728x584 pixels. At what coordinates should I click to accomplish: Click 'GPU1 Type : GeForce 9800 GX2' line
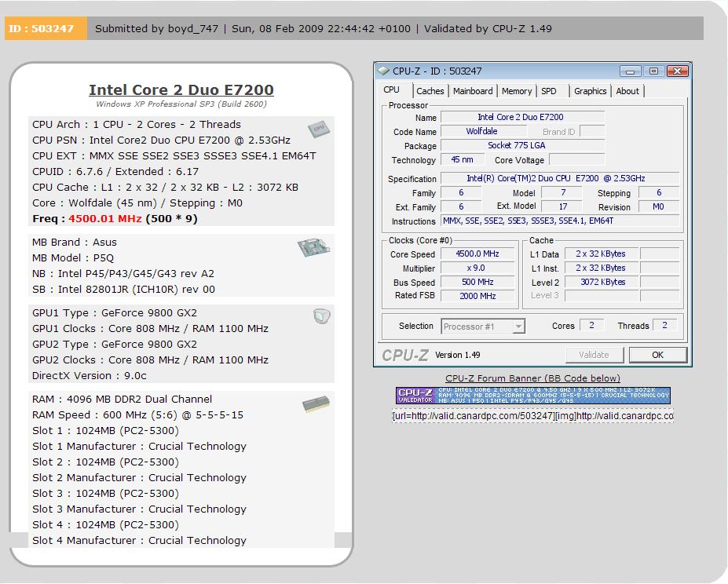[x=115, y=313]
